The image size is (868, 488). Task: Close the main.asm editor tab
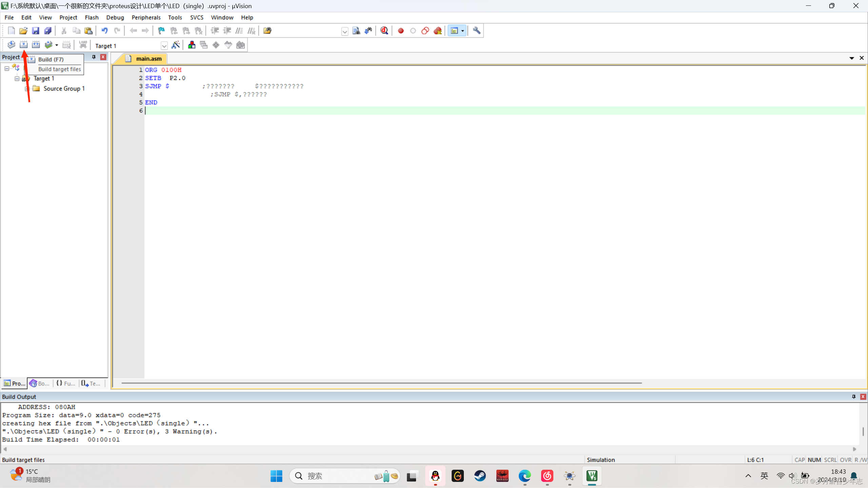862,58
